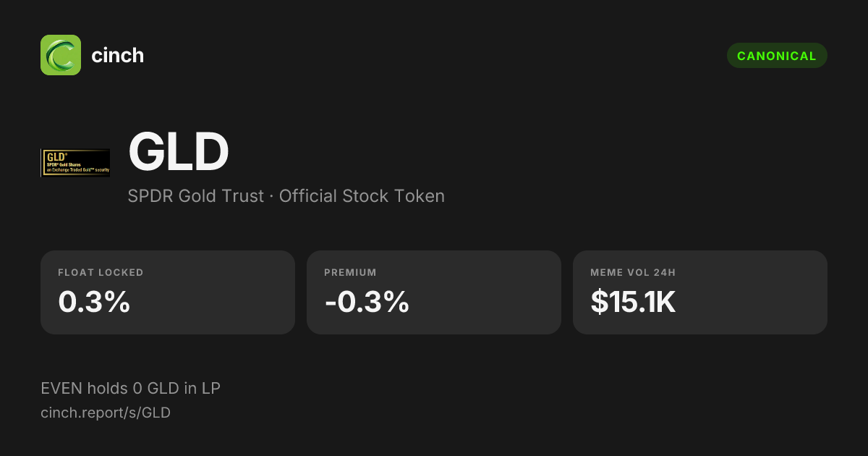Click the $15.1K volume value
The height and width of the screenshot is (456, 868).
tap(633, 302)
